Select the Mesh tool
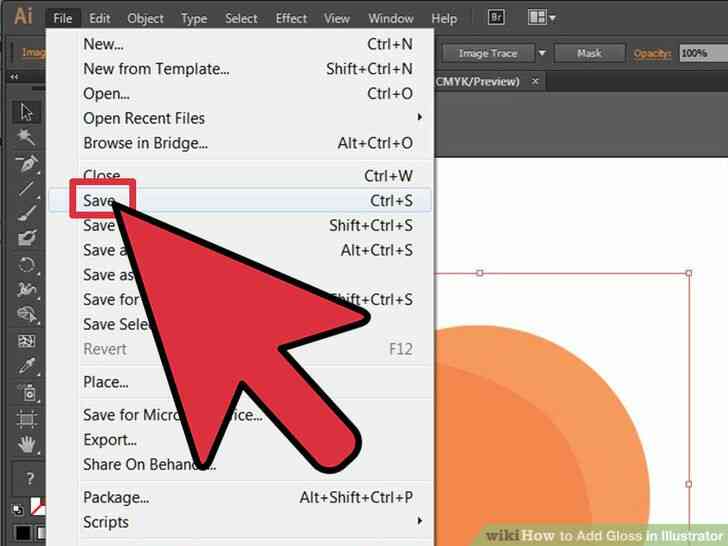 [x=26, y=341]
